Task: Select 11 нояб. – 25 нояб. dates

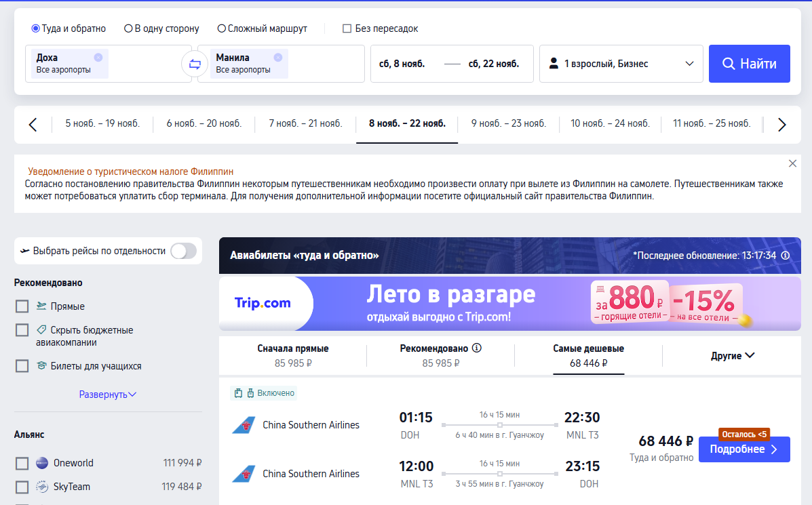Action: click(712, 123)
